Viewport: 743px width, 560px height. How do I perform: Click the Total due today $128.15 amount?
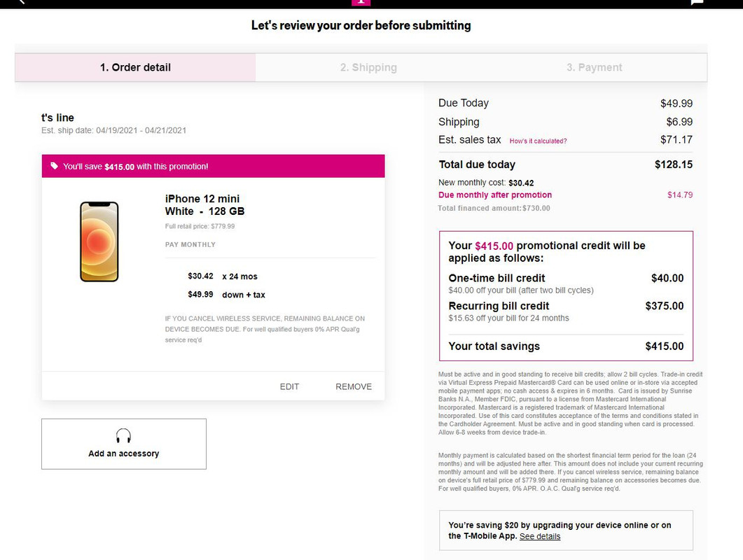point(674,164)
